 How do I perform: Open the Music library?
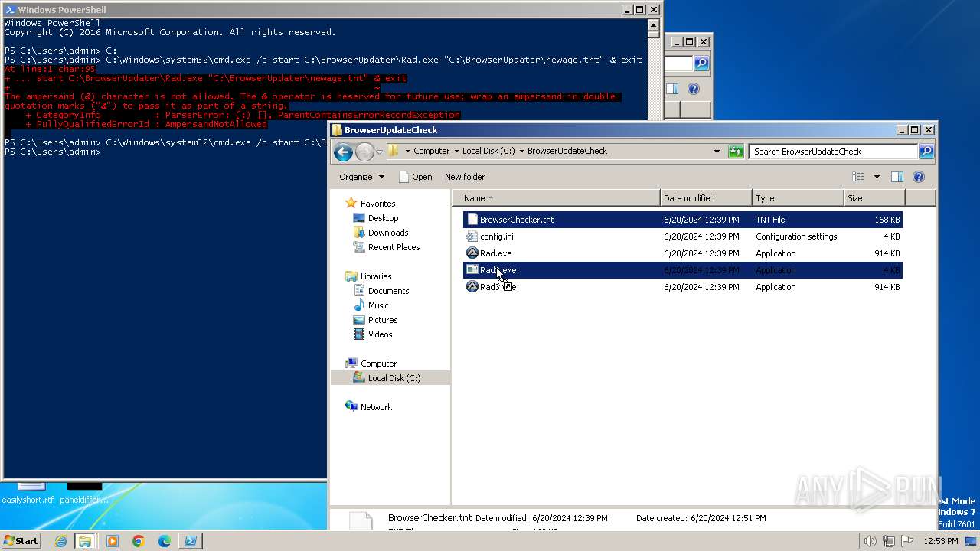pyautogui.click(x=378, y=305)
